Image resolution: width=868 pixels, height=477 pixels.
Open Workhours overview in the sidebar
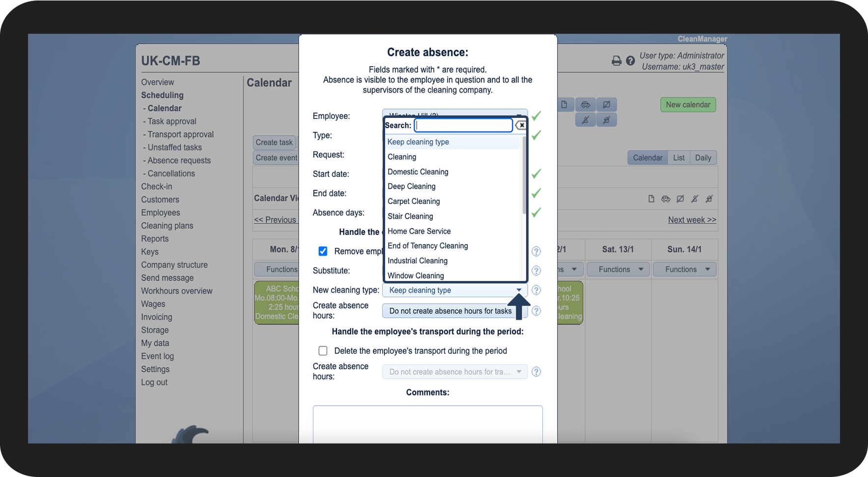tap(177, 291)
